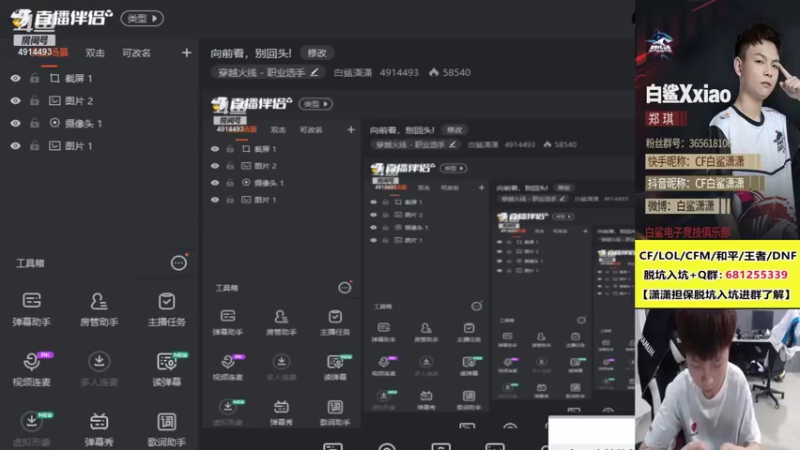Toggle 截屏 1 eye in first nested preview
Viewport: 800px width, 450px height.
click(215, 149)
